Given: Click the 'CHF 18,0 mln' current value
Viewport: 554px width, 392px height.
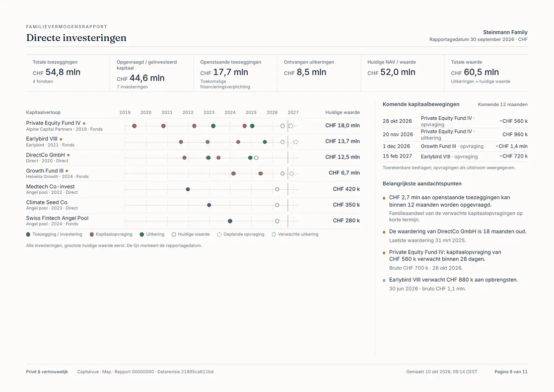Looking at the screenshot, I should [x=342, y=125].
